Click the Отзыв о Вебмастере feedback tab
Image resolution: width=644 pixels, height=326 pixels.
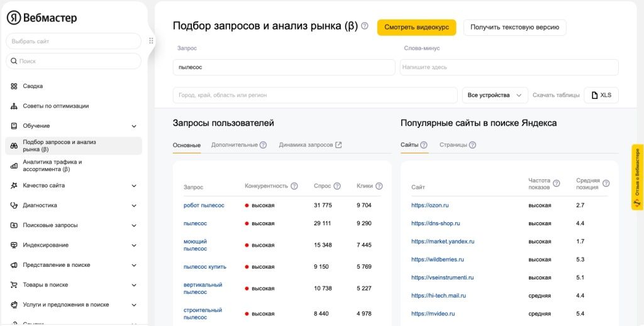pos(637,177)
